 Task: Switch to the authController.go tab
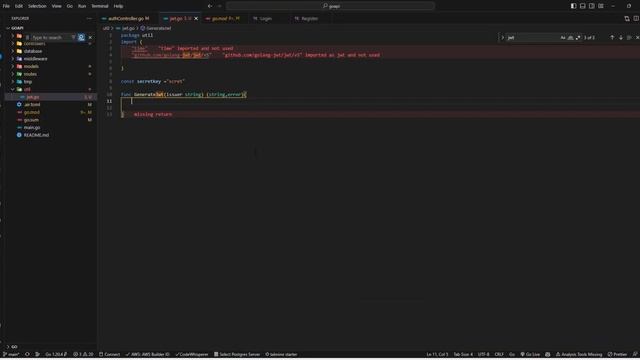[128, 18]
